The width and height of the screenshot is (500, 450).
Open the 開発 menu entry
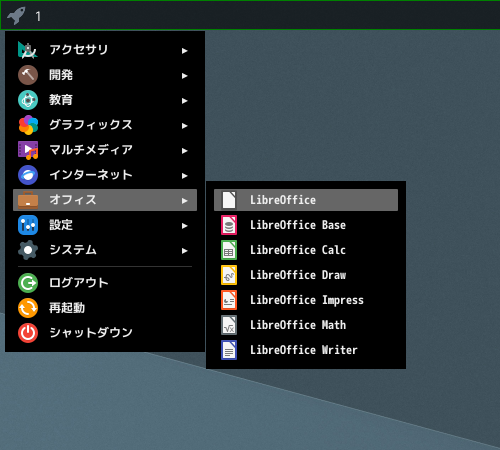105,75
